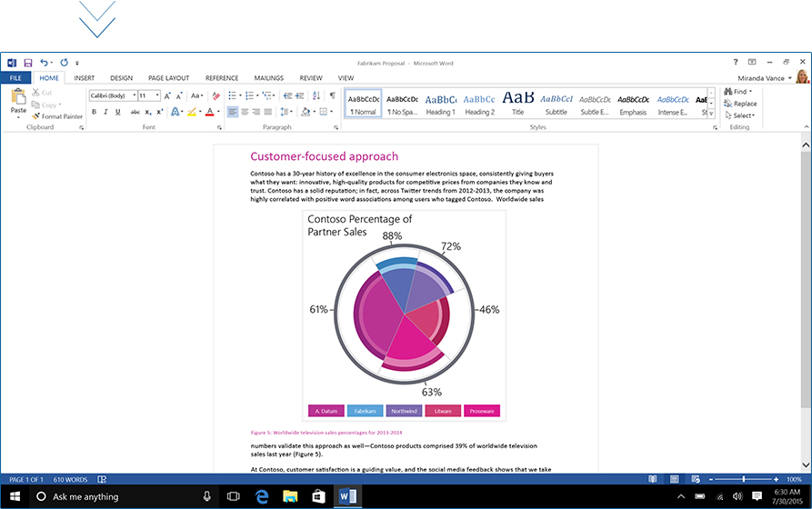
Task: Apply the Heading 1 style
Action: tap(441, 105)
